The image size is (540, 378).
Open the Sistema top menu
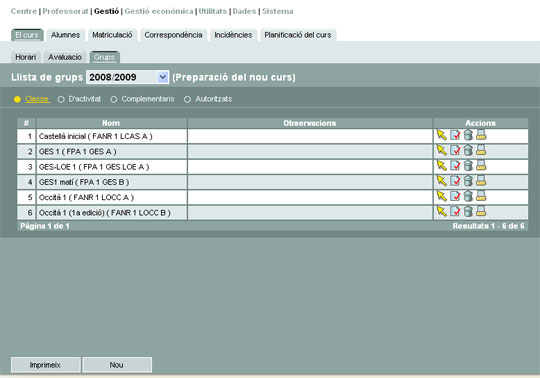(x=278, y=11)
